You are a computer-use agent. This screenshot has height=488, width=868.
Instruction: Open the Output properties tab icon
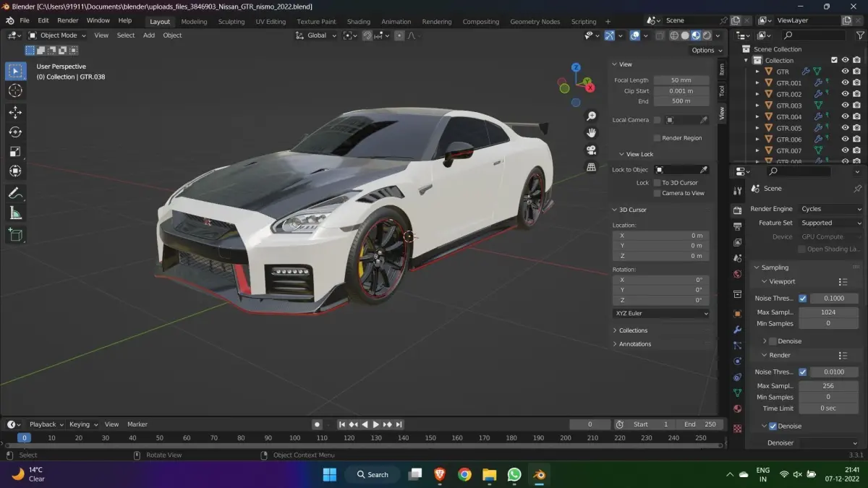(x=737, y=226)
